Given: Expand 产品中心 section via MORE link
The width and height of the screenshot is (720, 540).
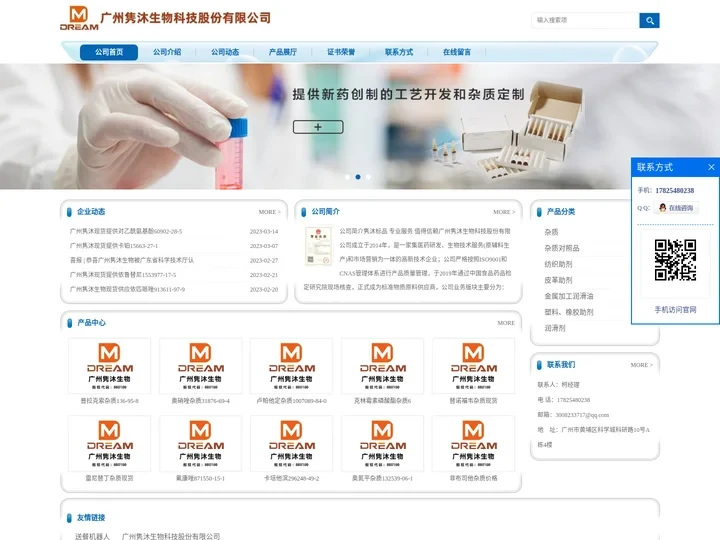Looking at the screenshot, I should (x=506, y=323).
